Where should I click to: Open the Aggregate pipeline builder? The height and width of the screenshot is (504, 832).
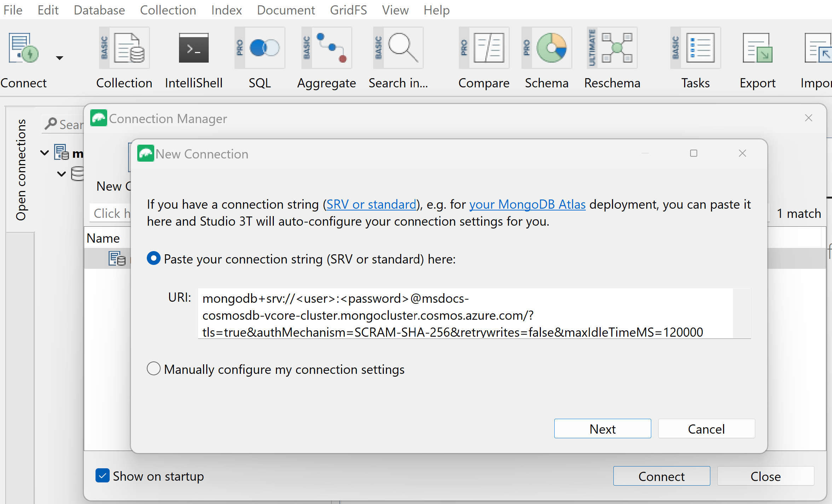326,57
